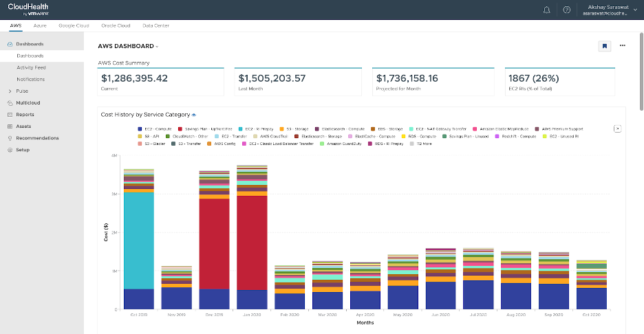Image resolution: width=644 pixels, height=334 pixels.
Task: Toggle S3 - API legend entry
Action: tap(149, 137)
